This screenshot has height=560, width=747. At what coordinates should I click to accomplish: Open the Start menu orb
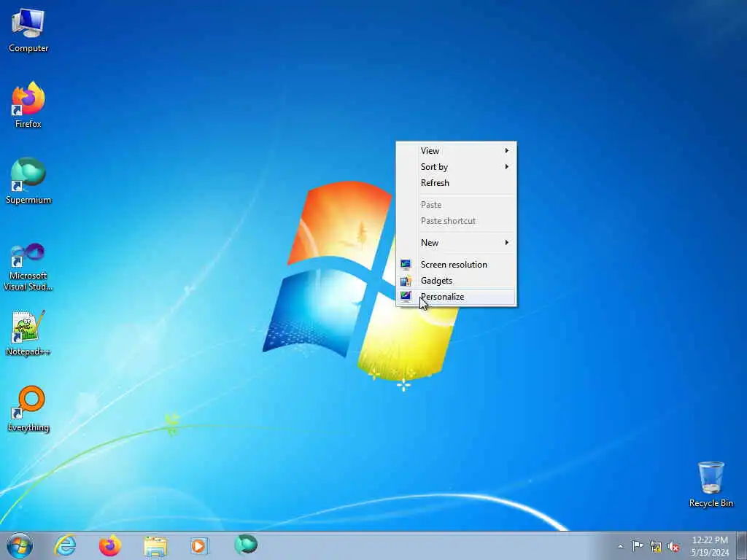(x=20, y=545)
